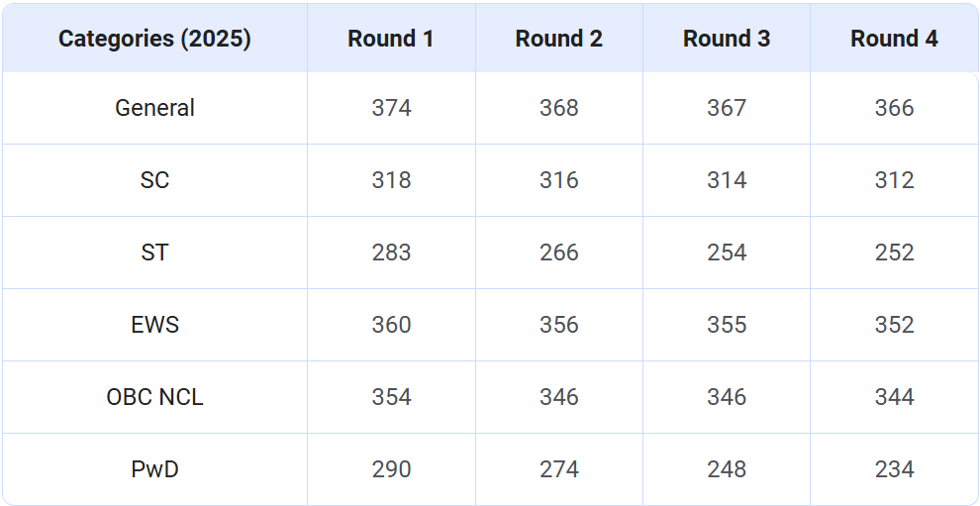Click the OBC NCL row label
980x506 pixels.
[154, 397]
